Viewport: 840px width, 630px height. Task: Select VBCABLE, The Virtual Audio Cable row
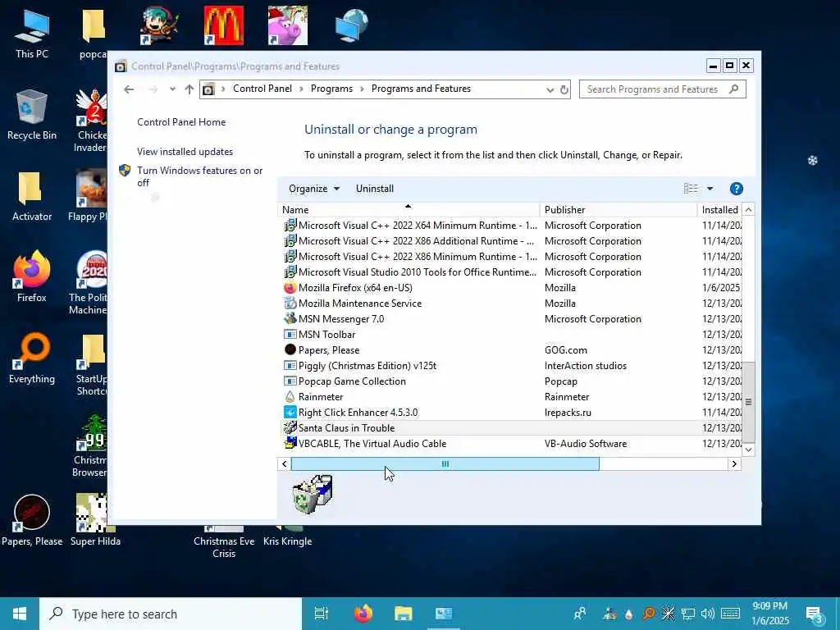pos(512,444)
